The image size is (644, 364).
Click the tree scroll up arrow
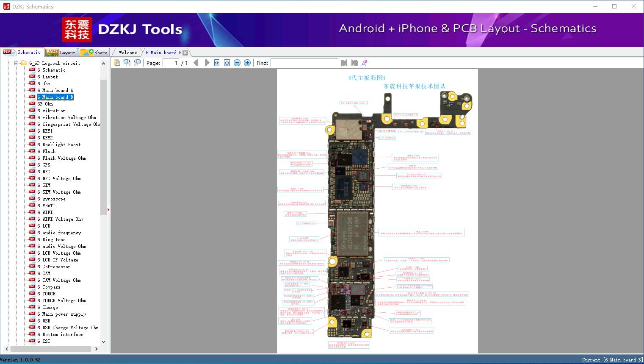click(x=103, y=63)
